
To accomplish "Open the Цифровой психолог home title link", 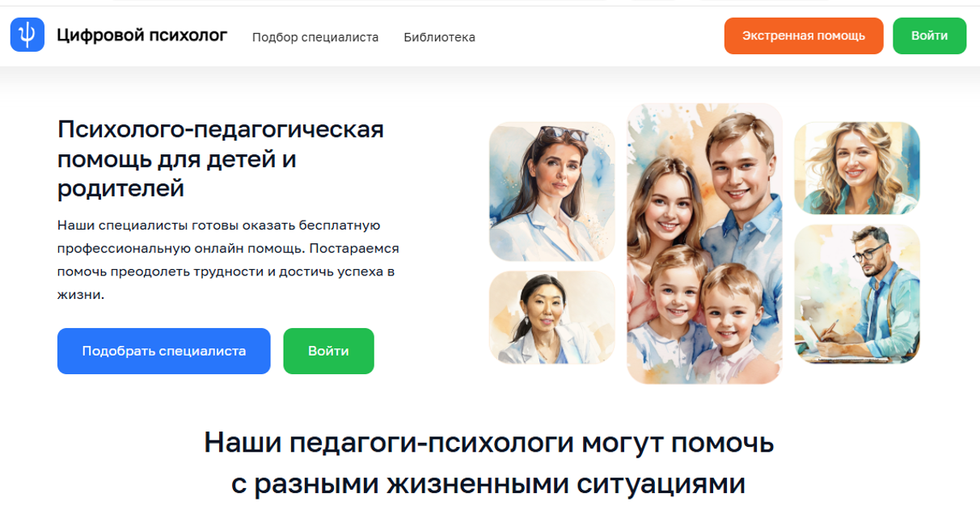I will pos(142,36).
